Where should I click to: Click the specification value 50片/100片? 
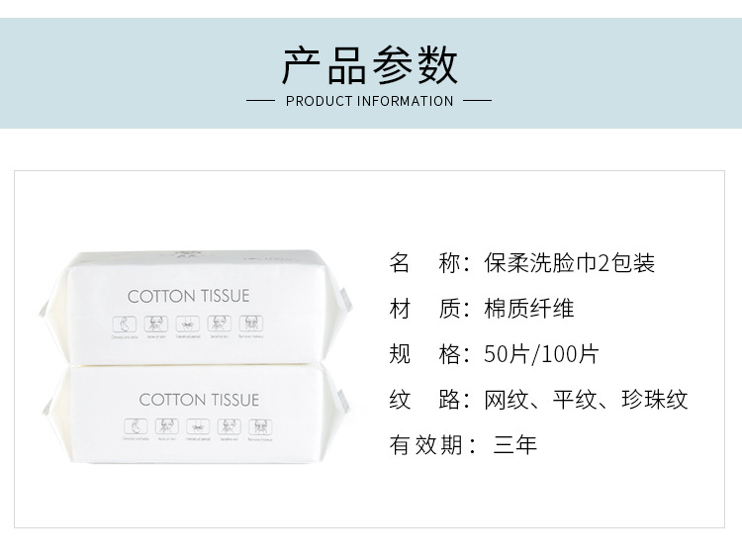[x=541, y=354]
